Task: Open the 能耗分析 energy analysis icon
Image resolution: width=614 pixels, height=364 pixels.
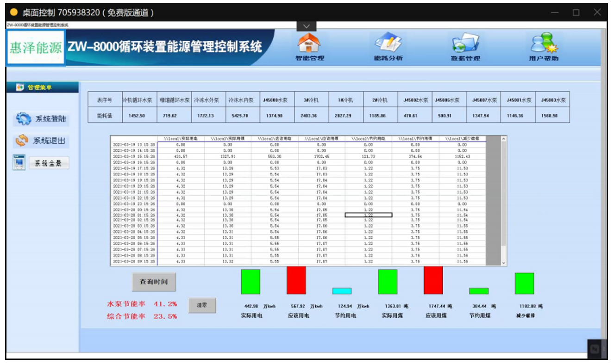Action: (x=388, y=43)
